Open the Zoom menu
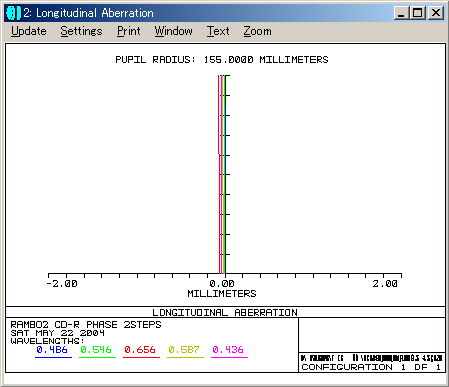This screenshot has width=449, height=387. pyautogui.click(x=257, y=31)
